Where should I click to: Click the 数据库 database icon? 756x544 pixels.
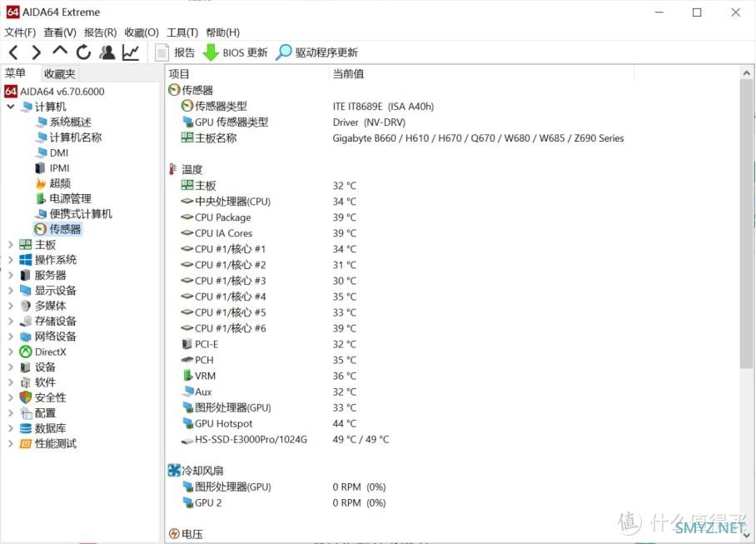[26, 428]
